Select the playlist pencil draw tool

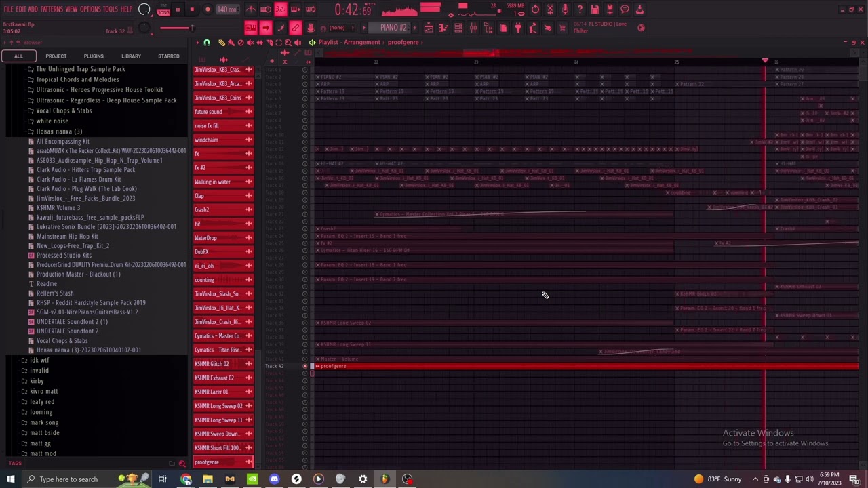tap(221, 43)
